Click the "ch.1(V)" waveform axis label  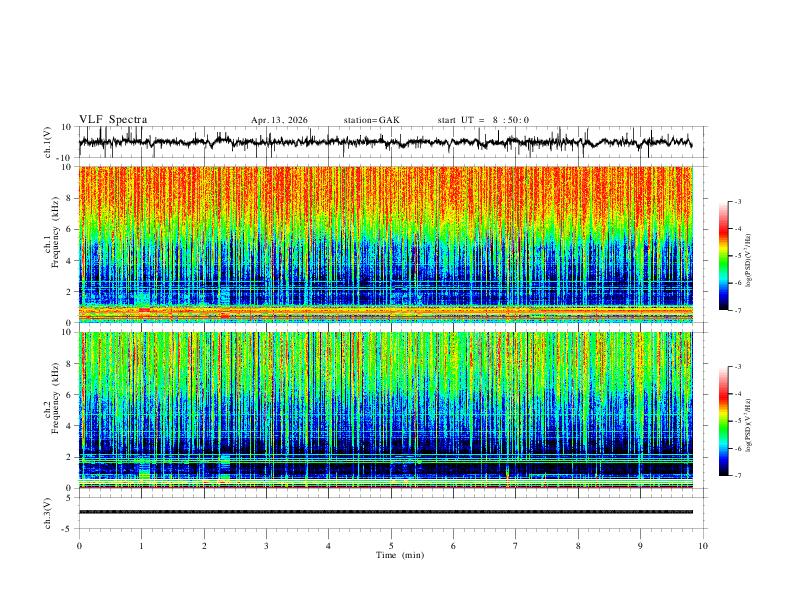[x=48, y=142]
